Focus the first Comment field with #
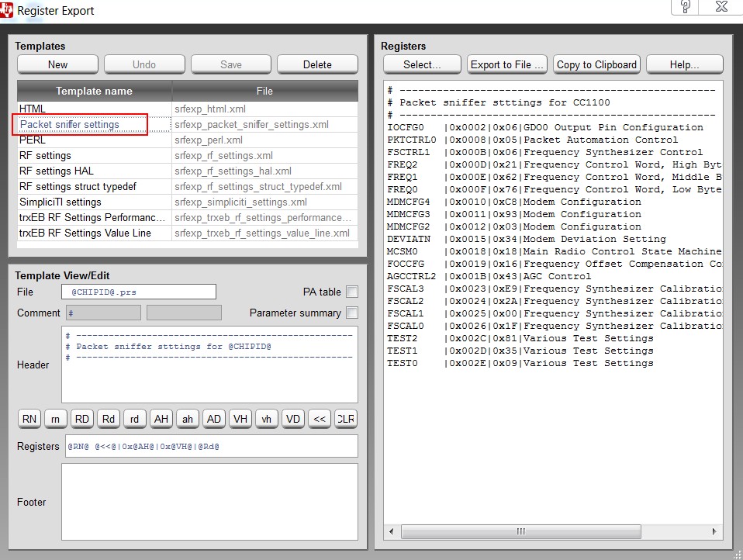 pyautogui.click(x=103, y=313)
